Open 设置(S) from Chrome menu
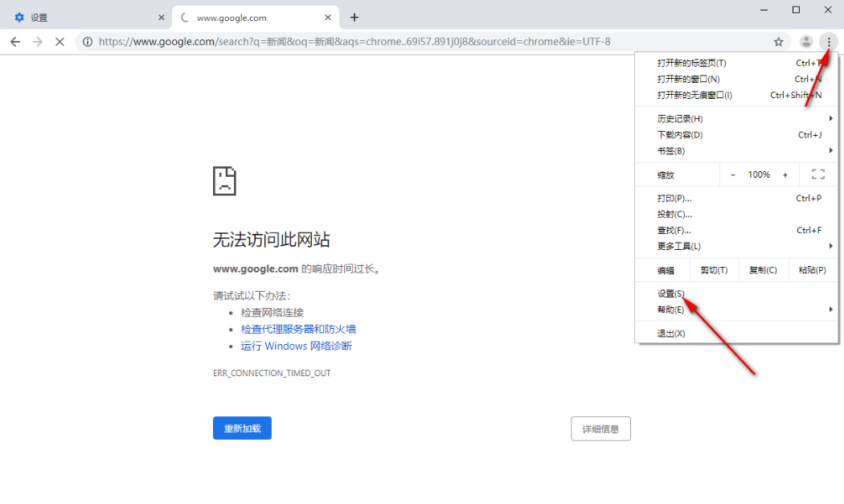844x504 pixels. (x=736, y=294)
